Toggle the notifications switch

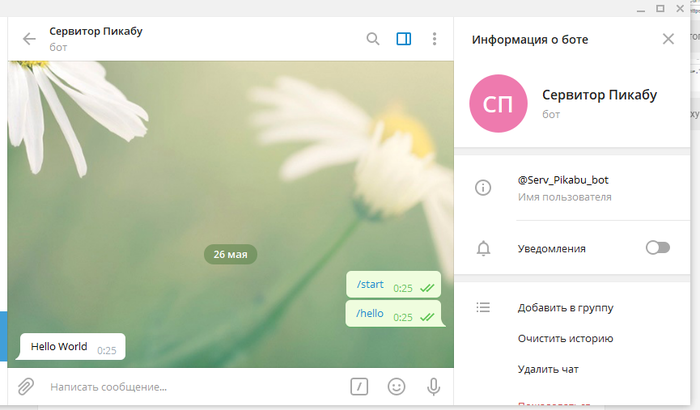(657, 248)
